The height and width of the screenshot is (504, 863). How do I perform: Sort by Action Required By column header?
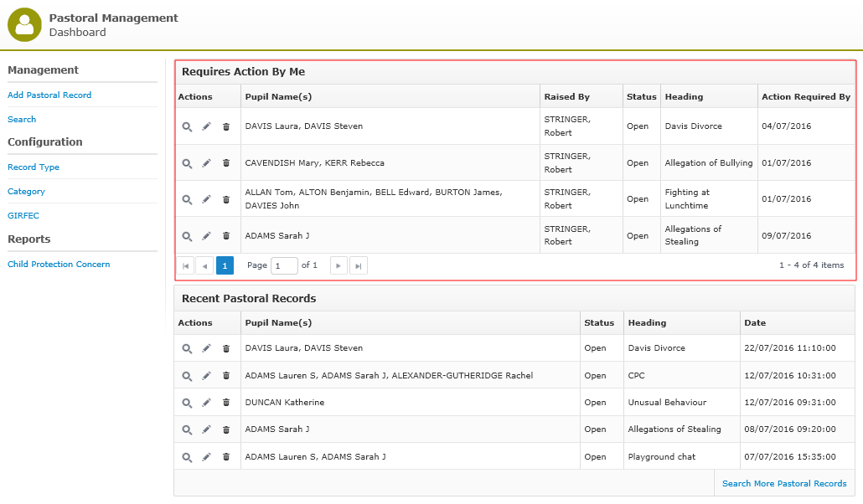click(806, 97)
